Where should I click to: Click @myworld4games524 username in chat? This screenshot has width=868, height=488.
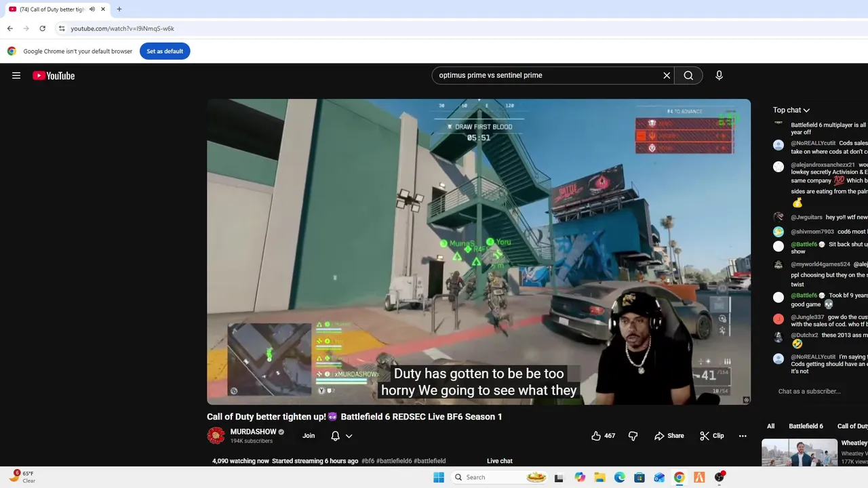pyautogui.click(x=821, y=264)
